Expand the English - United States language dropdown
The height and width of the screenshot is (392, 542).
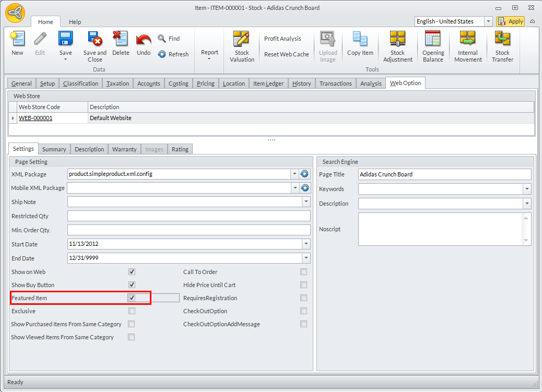(488, 21)
